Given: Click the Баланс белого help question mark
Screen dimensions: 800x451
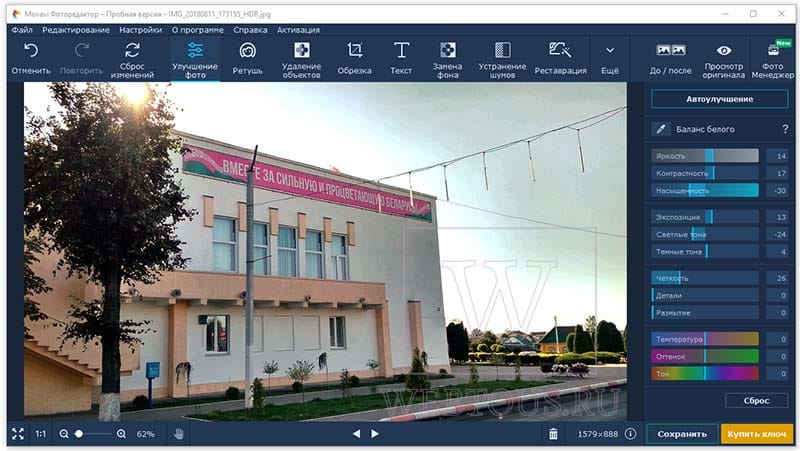Looking at the screenshot, I should coord(785,129).
